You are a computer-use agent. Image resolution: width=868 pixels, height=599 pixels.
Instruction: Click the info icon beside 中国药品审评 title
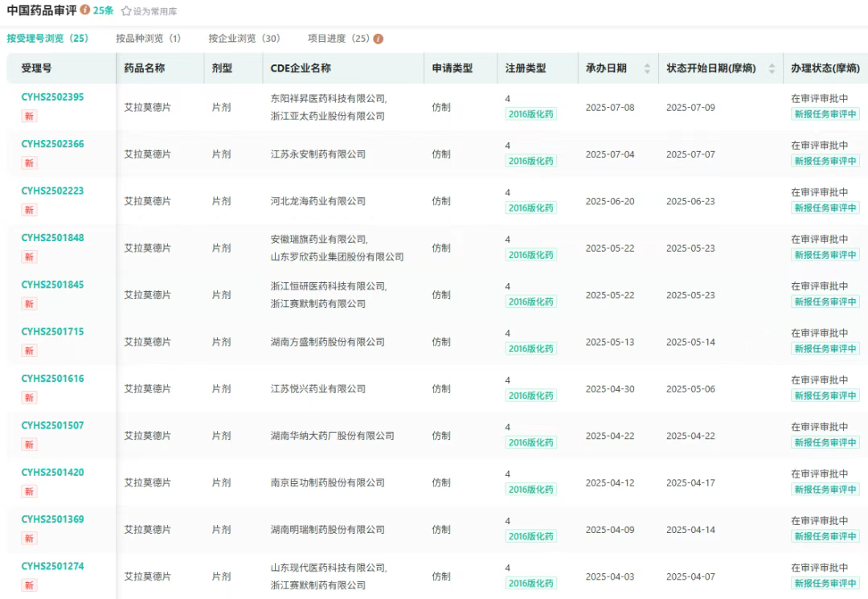(x=85, y=10)
